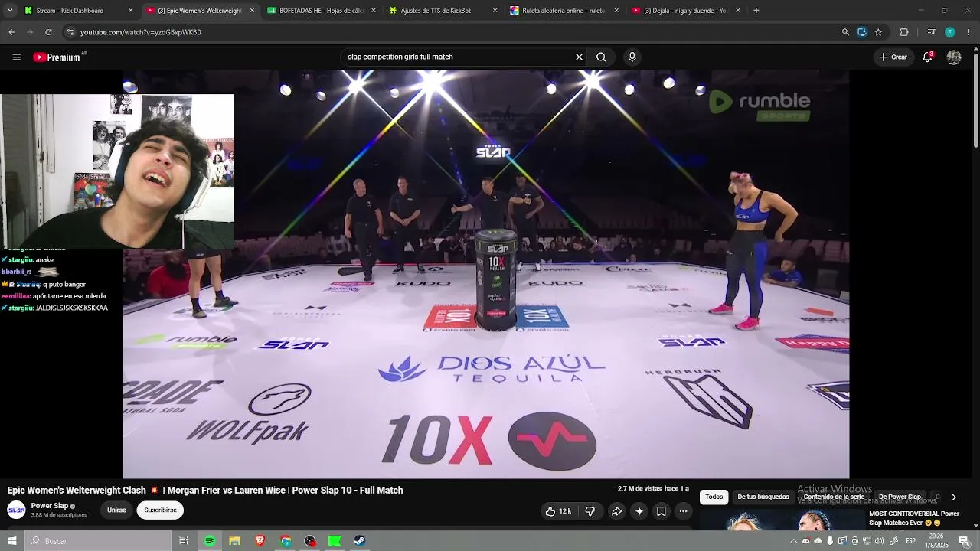980x551 pixels.
Task: Submit search with the magnifier button
Action: [x=601, y=57]
